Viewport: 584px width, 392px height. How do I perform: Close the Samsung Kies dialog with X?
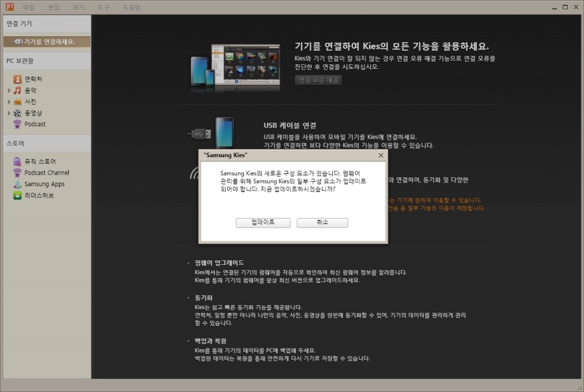tap(381, 155)
